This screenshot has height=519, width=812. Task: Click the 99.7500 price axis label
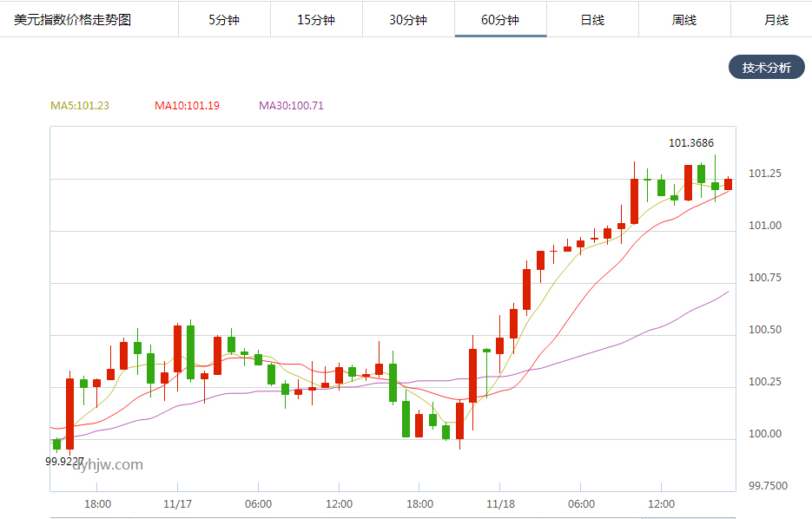click(x=768, y=485)
